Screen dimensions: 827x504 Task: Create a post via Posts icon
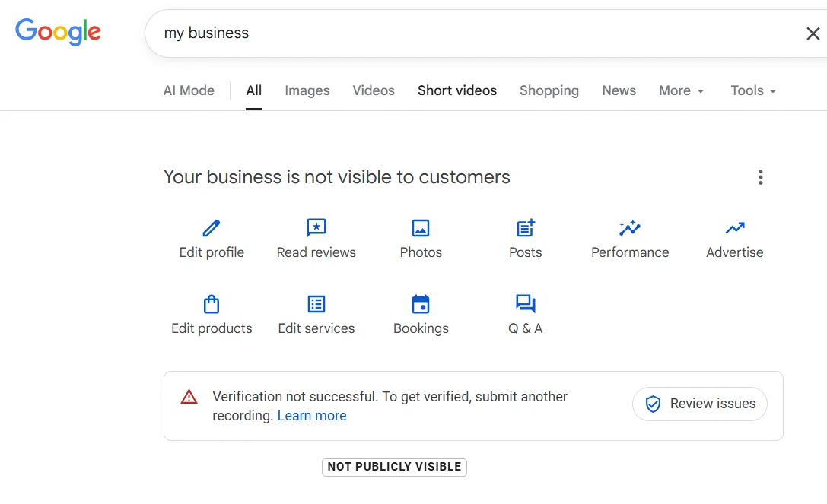[526, 228]
